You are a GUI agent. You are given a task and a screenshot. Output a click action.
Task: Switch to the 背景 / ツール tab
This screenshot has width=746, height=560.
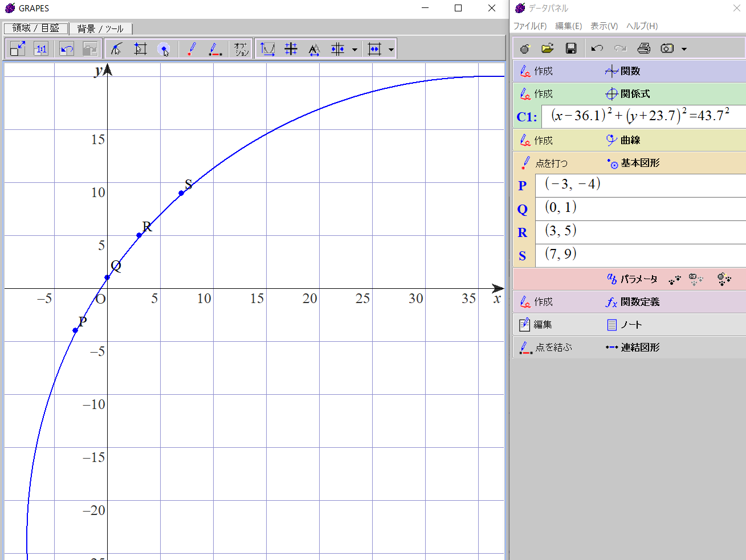point(100,28)
